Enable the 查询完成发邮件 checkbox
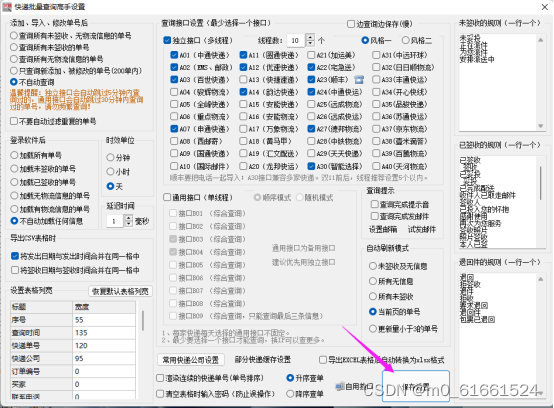This screenshot has height=408, width=554. pos(374,216)
